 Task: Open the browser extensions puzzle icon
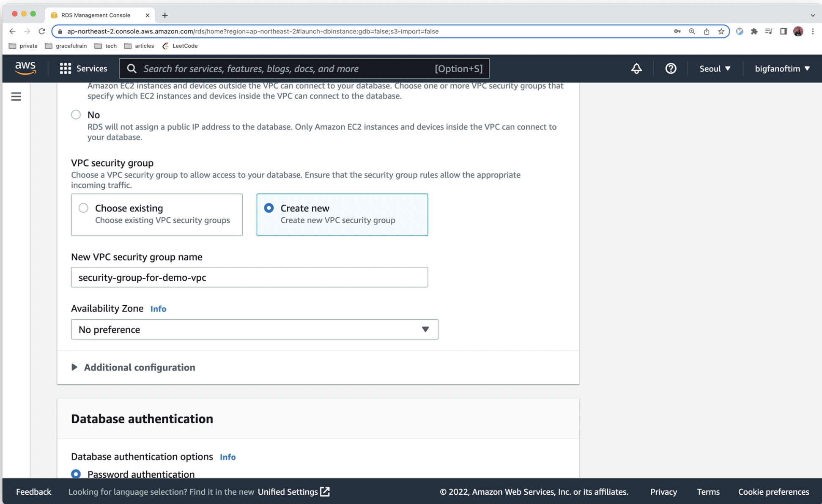coord(754,31)
